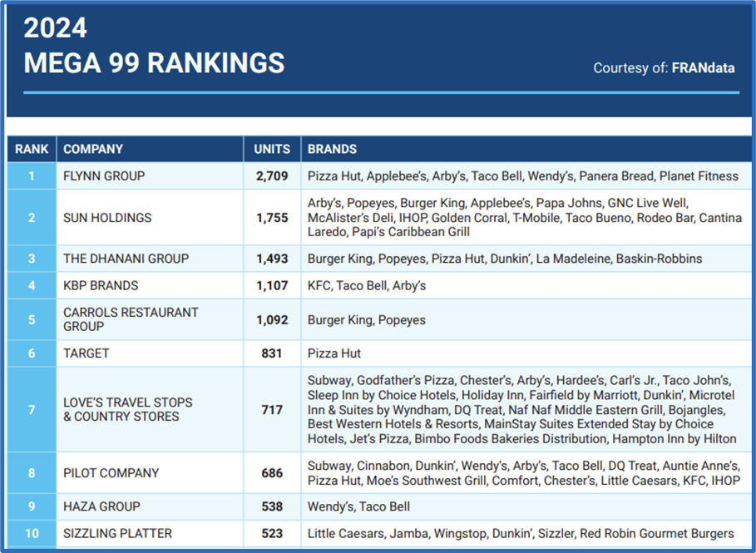Select the SUN HOLDINGS company cell
756x553 pixels.
point(150,217)
